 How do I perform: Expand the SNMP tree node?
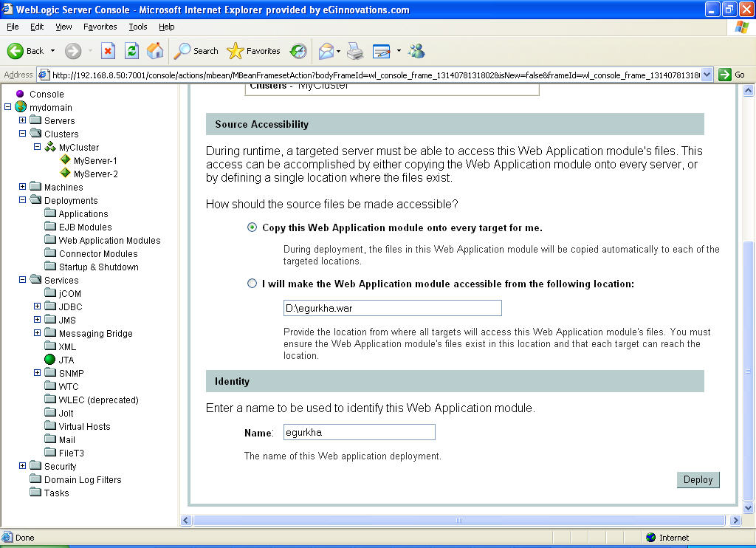coord(37,372)
